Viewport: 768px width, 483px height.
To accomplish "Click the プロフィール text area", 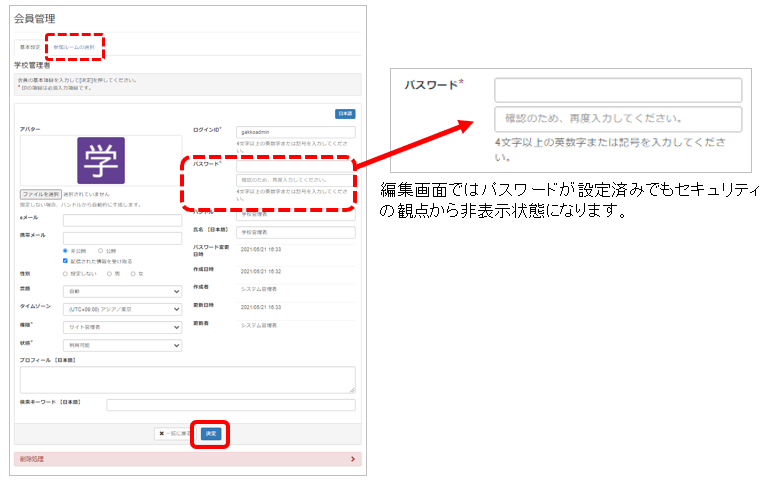I will 187,379.
